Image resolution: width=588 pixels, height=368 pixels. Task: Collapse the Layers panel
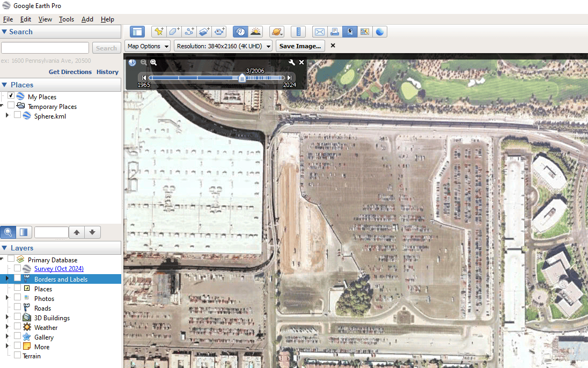[4, 248]
